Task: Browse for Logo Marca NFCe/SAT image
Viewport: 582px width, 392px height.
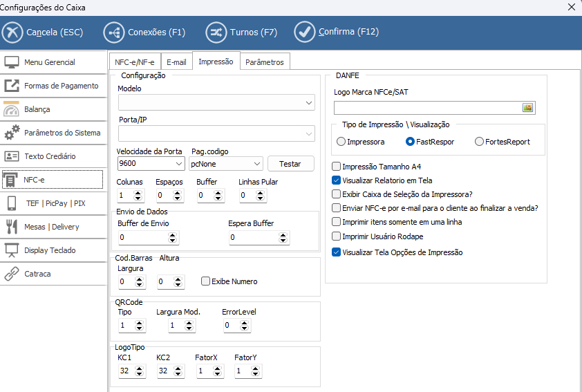Action: (x=527, y=107)
